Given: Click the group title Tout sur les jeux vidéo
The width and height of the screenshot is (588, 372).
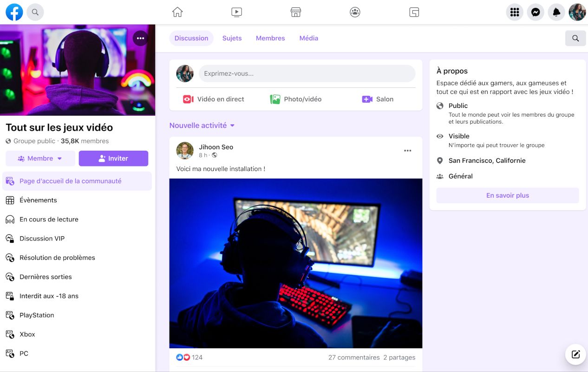Looking at the screenshot, I should (x=59, y=127).
